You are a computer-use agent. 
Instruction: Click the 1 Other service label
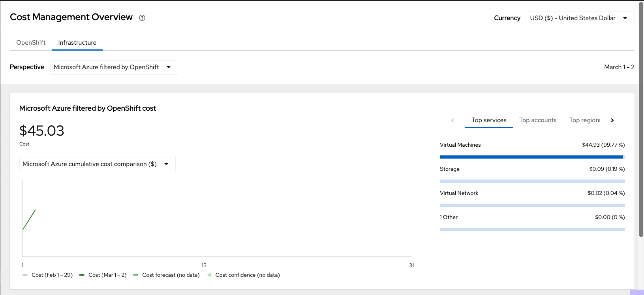click(x=449, y=217)
